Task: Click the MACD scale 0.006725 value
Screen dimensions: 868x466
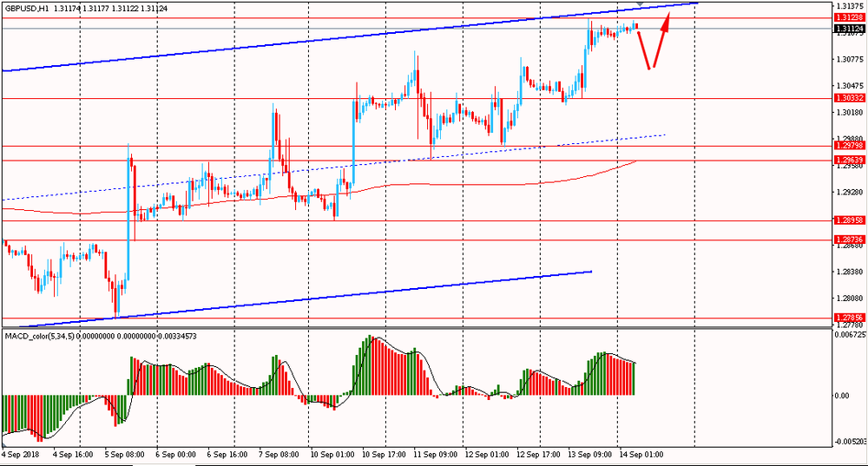Action: [x=851, y=334]
